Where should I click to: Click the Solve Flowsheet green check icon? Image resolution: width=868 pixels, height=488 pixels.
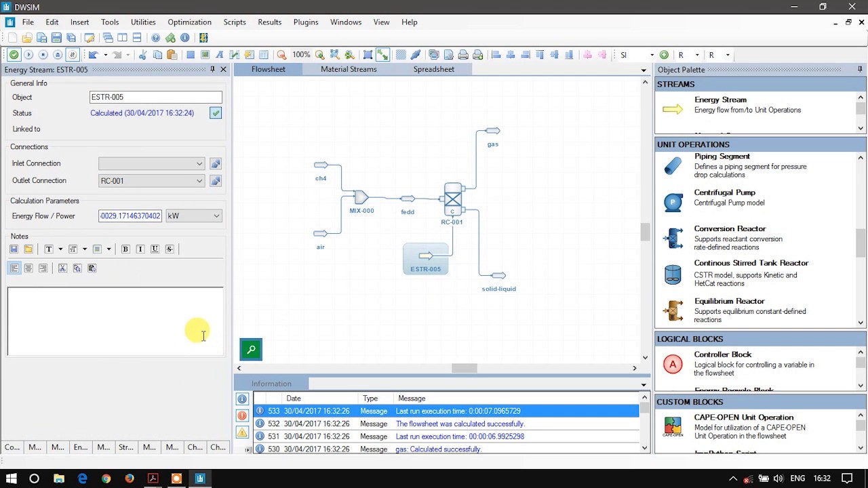(14, 55)
